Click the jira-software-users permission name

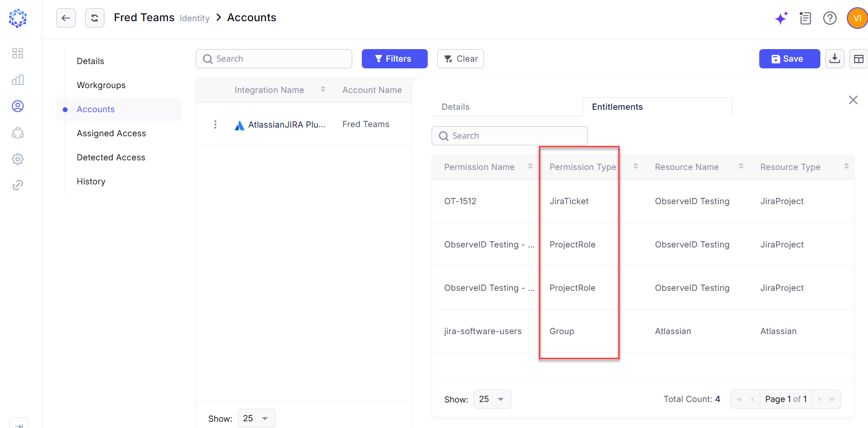tap(483, 331)
